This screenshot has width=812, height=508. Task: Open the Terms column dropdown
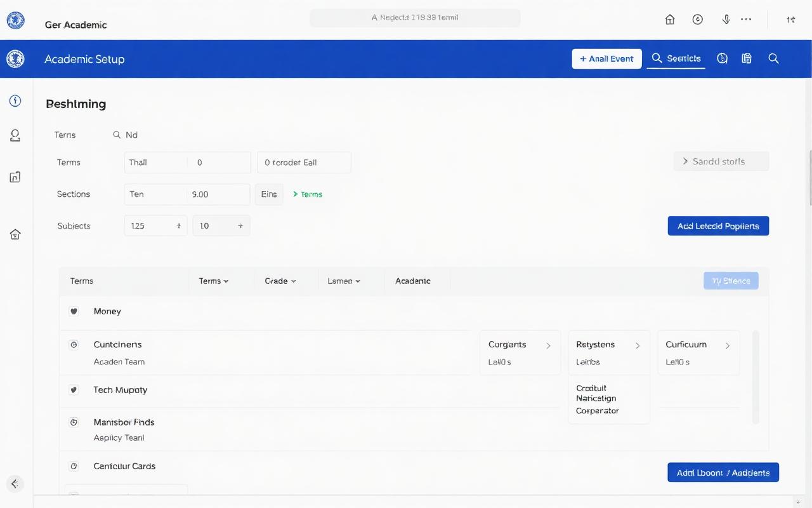(214, 281)
